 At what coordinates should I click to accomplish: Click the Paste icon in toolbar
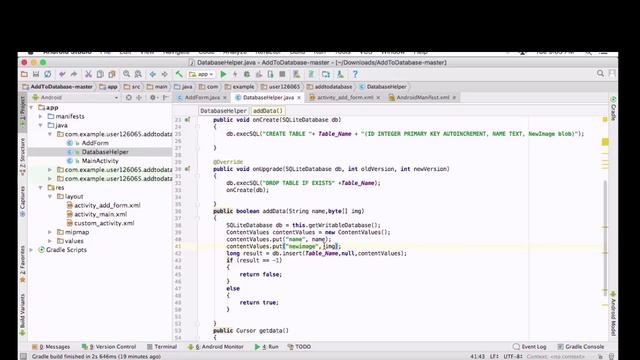(112, 74)
